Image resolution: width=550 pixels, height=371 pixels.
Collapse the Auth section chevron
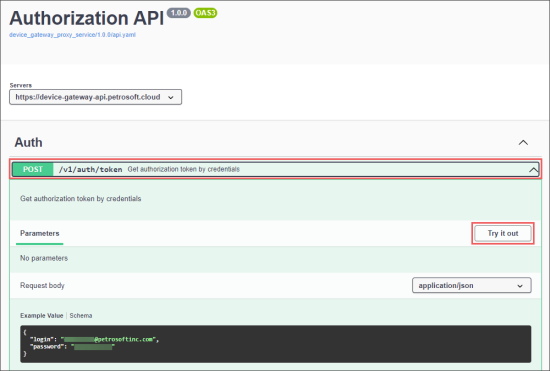(523, 142)
